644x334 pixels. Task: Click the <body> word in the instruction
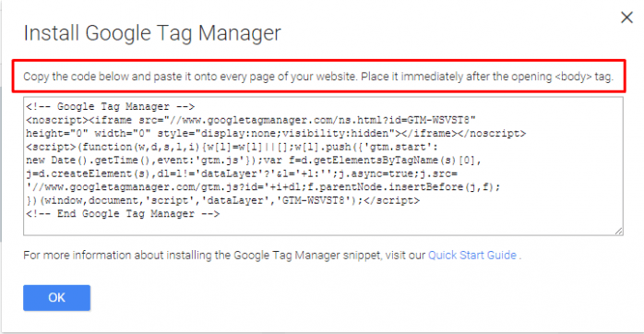coord(573,77)
